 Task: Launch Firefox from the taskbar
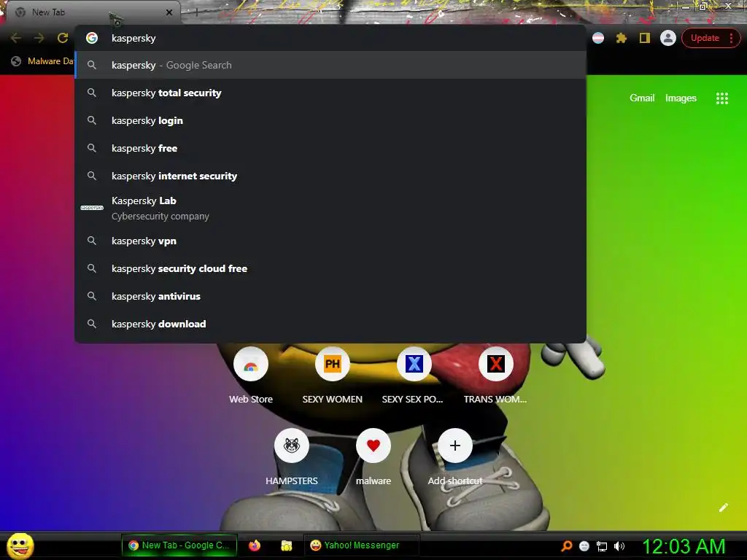click(255, 545)
